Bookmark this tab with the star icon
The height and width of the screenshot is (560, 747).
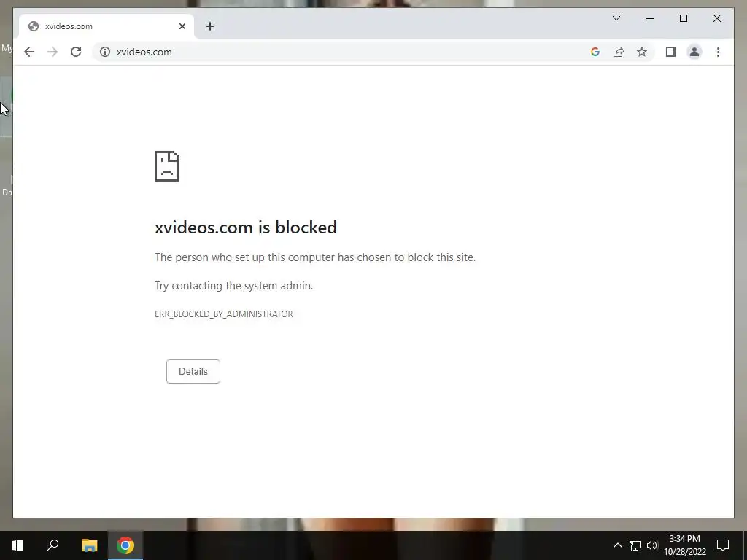click(x=642, y=52)
